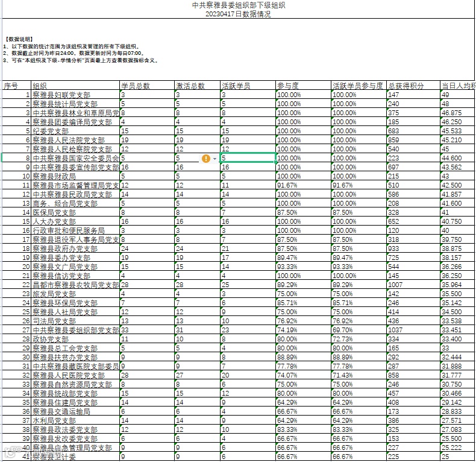Select the points cell with value 1037

pyautogui.click(x=413, y=330)
